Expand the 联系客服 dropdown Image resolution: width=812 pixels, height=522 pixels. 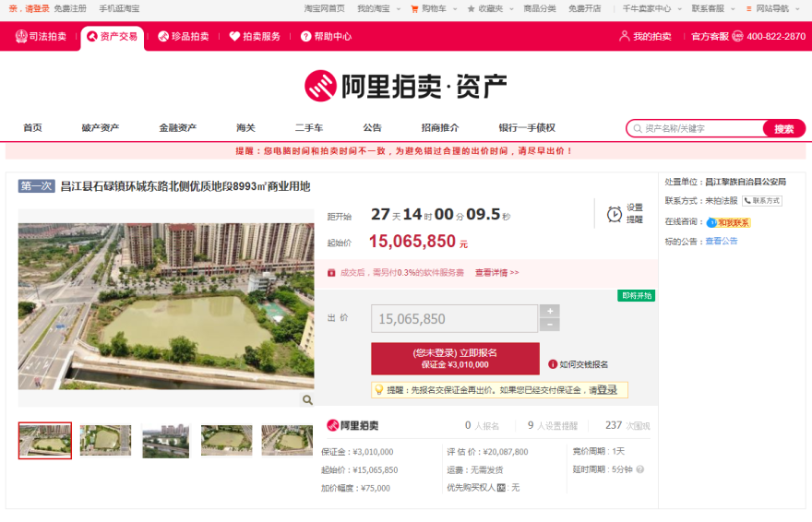[x=712, y=8]
